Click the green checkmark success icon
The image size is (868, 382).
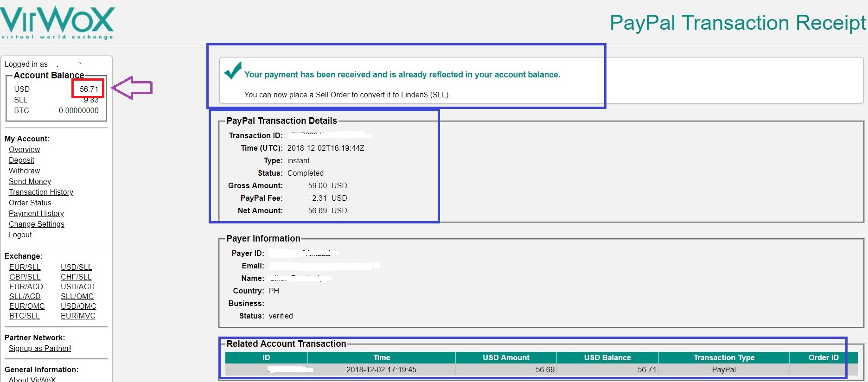click(233, 71)
